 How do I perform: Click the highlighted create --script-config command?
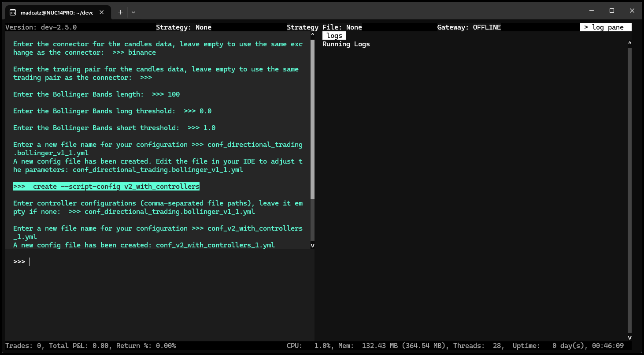(x=107, y=187)
